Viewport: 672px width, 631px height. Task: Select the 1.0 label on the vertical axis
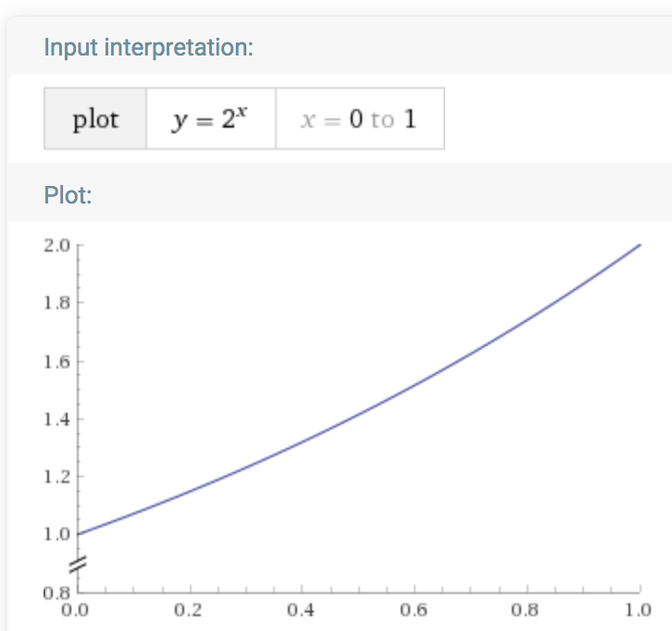(x=58, y=535)
